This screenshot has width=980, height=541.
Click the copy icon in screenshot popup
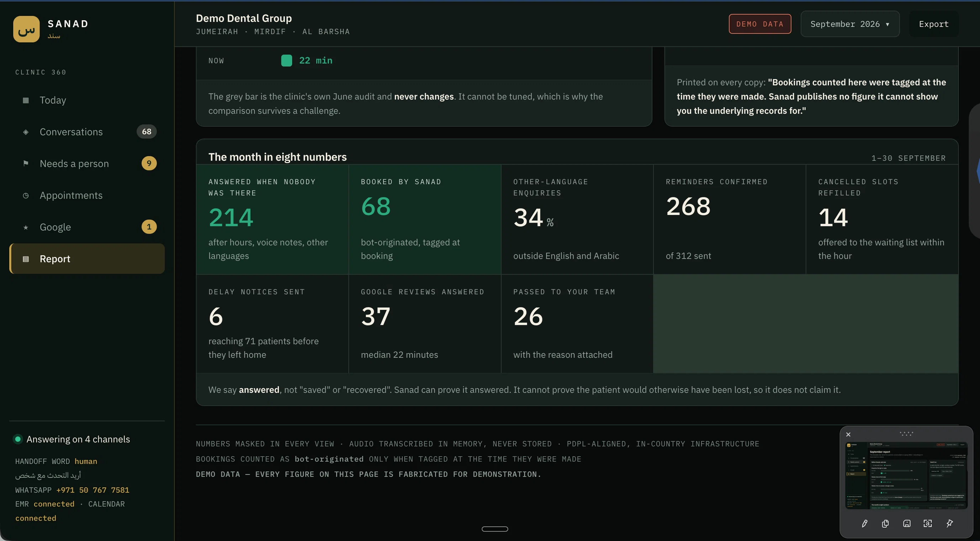pos(885,524)
